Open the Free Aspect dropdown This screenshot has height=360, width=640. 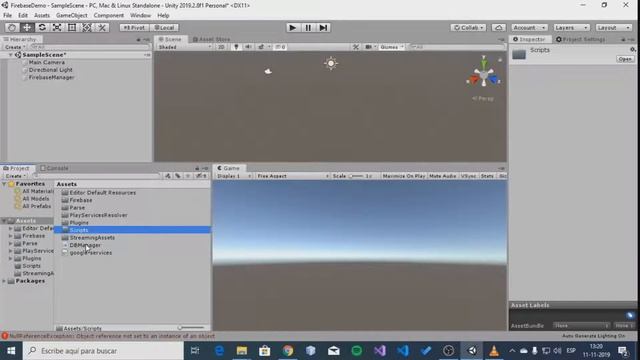[292, 176]
